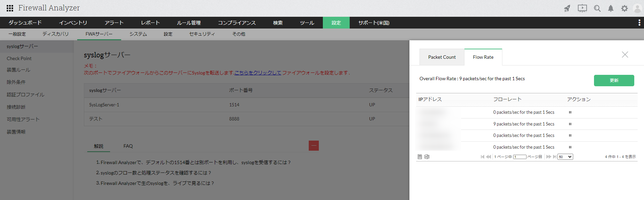Click the Firewall Analyzer product title
Viewport: 644px width, 200px height.
click(49, 8)
